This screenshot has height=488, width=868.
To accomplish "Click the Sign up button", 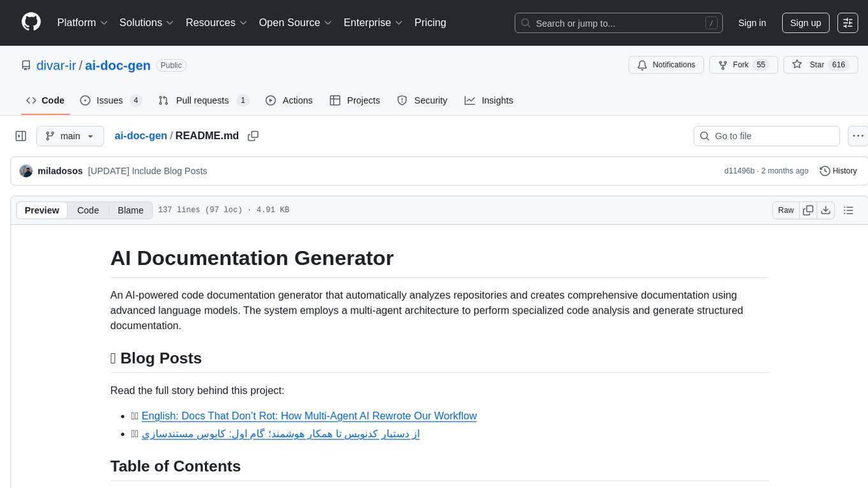I will tap(805, 23).
